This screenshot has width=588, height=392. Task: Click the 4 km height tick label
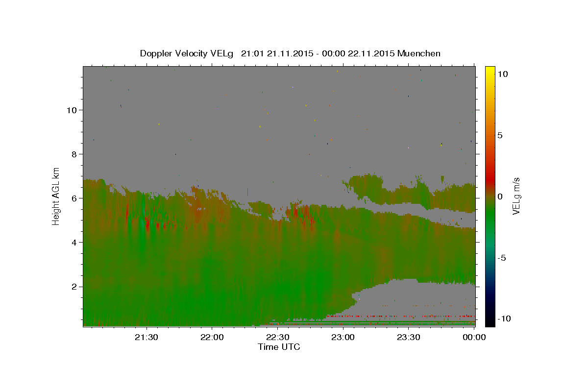(x=74, y=242)
